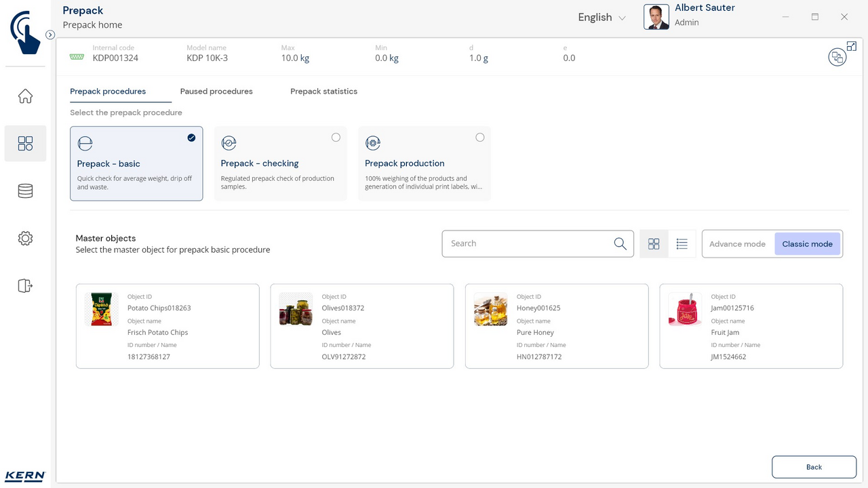Switch to list view of master objects
The height and width of the screenshot is (488, 868).
tap(682, 244)
